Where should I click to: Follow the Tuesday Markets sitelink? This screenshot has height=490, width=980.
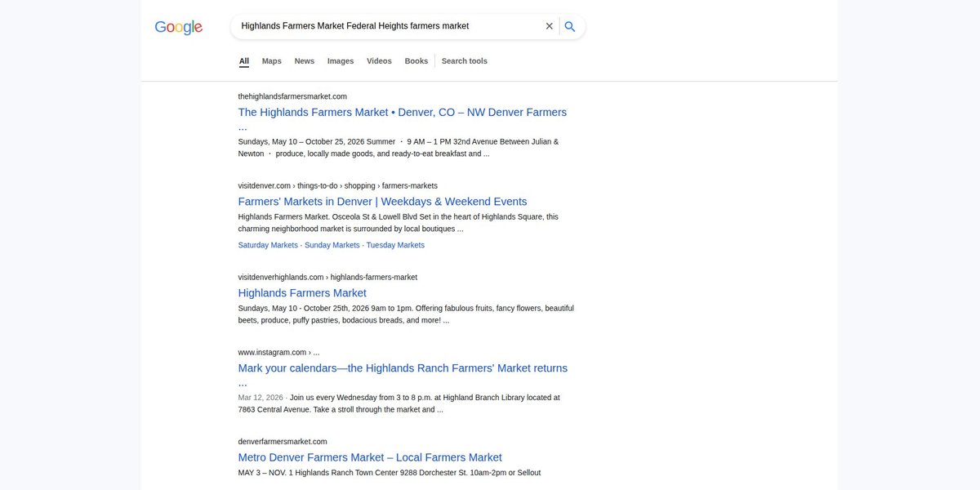tap(395, 245)
